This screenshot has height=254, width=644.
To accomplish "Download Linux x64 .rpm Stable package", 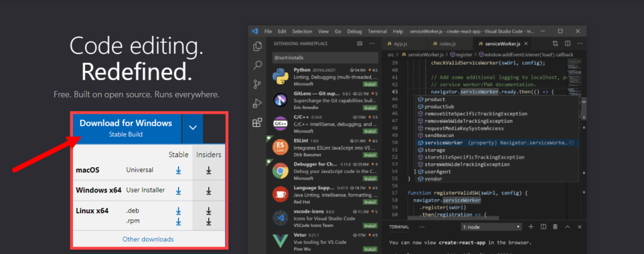I will (x=178, y=221).
